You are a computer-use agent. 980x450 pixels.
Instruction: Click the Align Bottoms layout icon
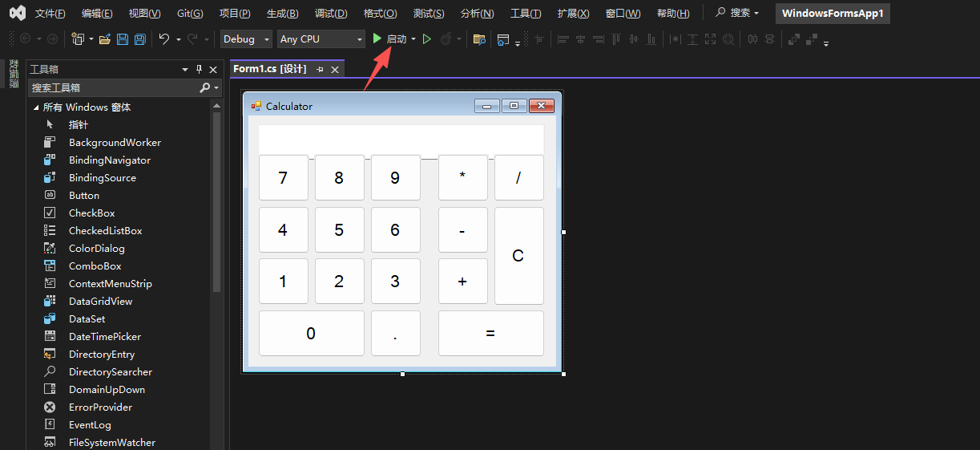point(651,39)
